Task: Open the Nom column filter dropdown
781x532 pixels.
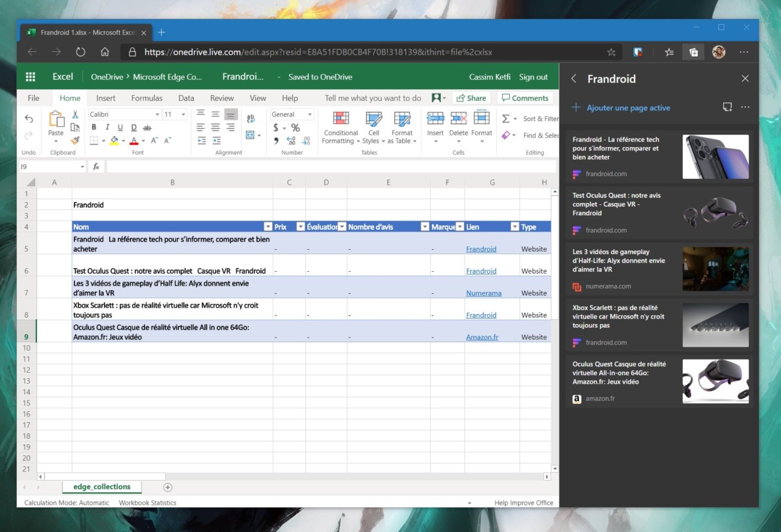Action: (267, 227)
